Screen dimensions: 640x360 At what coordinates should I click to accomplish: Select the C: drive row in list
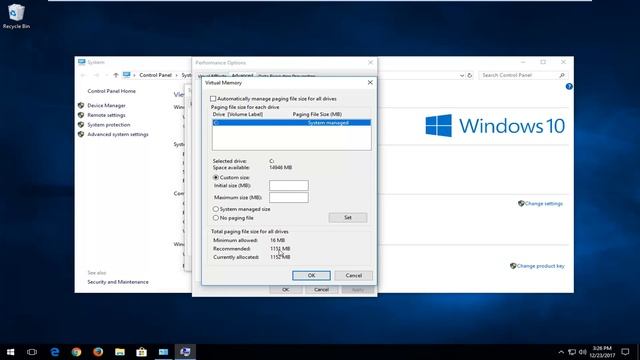(291, 122)
